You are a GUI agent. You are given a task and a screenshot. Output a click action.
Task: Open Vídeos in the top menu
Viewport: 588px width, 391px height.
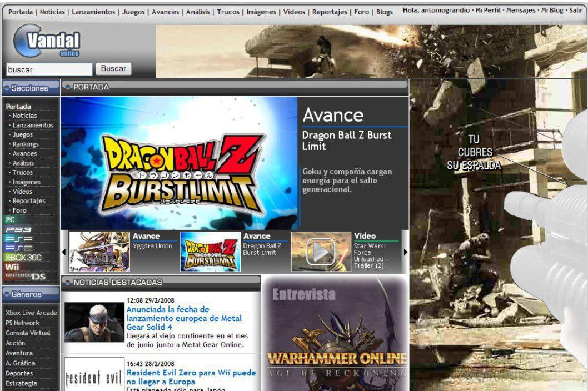(294, 12)
